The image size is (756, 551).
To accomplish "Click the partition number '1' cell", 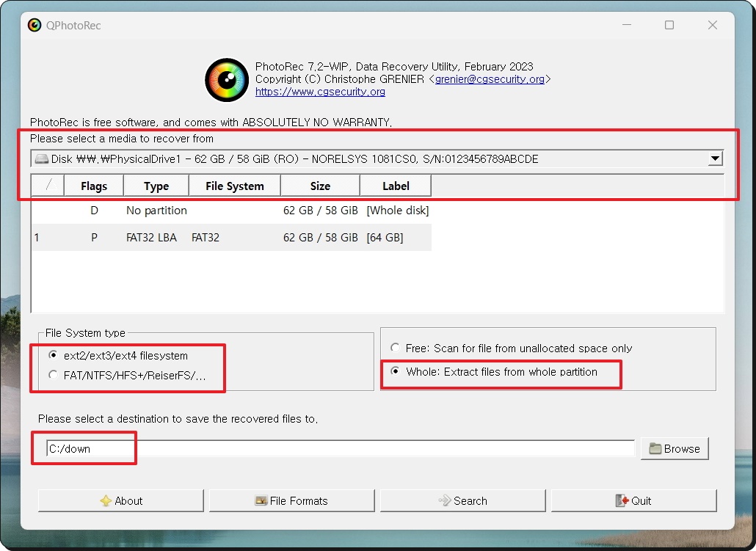I will [x=37, y=237].
